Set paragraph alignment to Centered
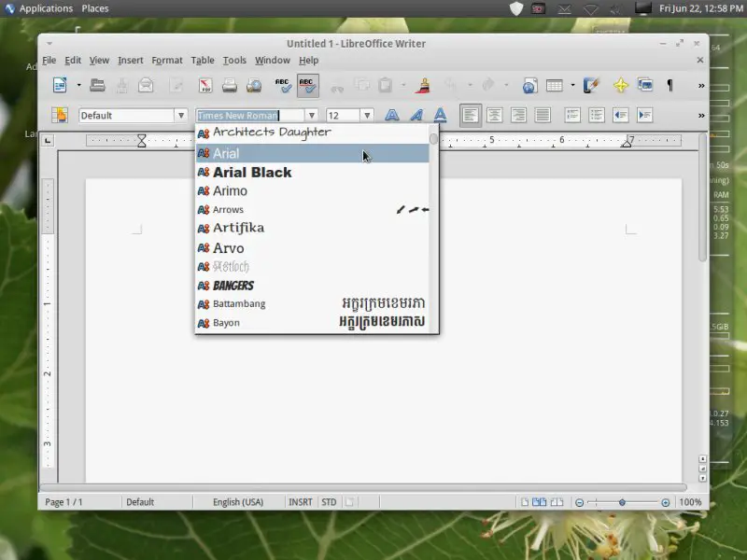This screenshot has height=560, width=747. (495, 115)
